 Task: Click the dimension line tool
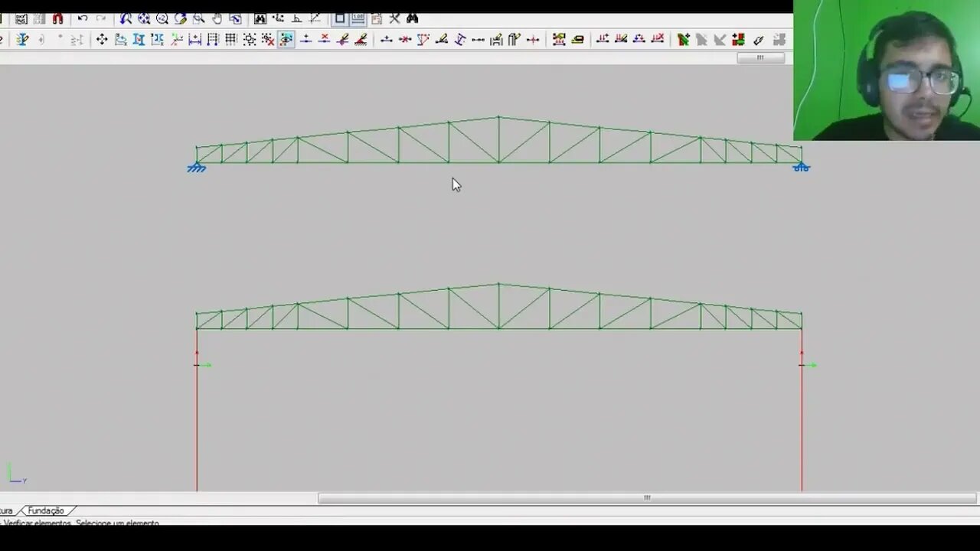coord(194,39)
